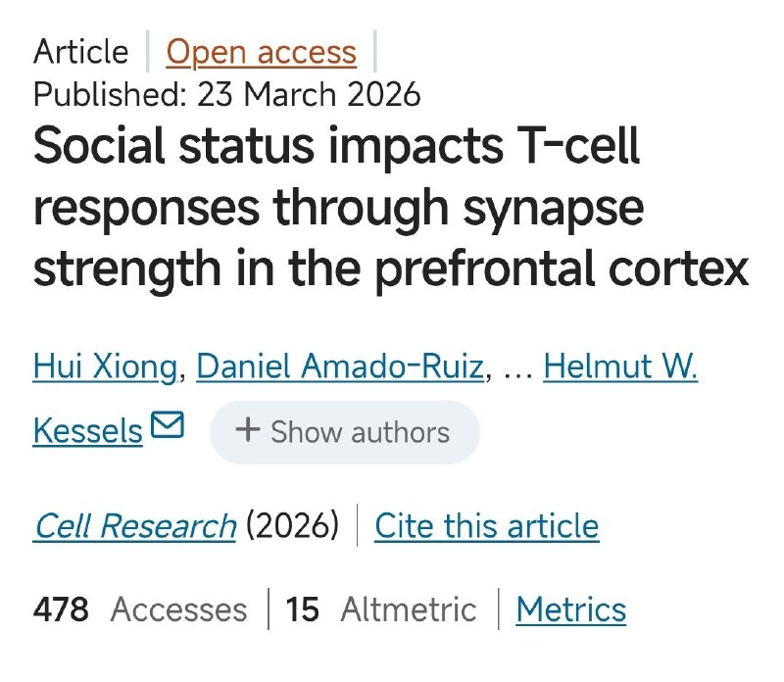Viewport: 784px width, 682px height.
Task: Open the Metrics link
Action: click(x=570, y=609)
